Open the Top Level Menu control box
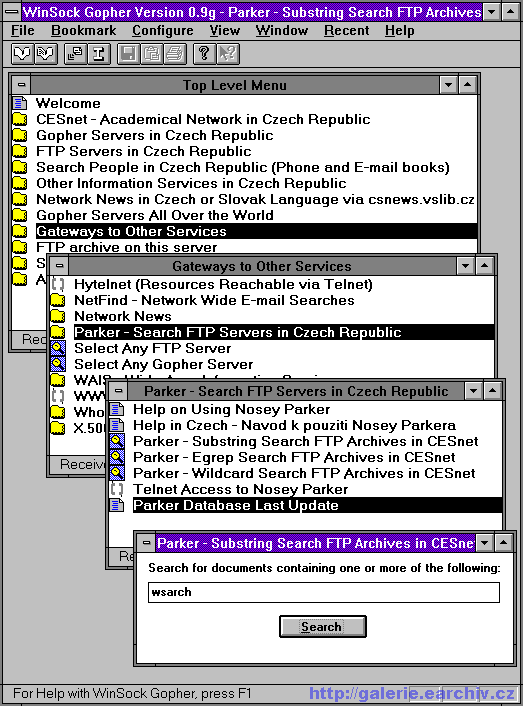This screenshot has height=706, width=523. pyautogui.click(x=21, y=85)
